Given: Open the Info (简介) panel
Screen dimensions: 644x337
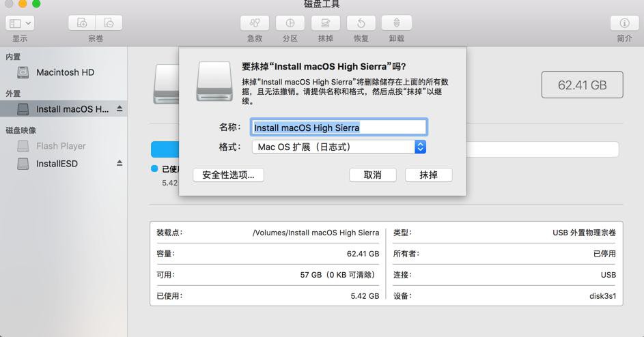Looking at the screenshot, I should (624, 23).
